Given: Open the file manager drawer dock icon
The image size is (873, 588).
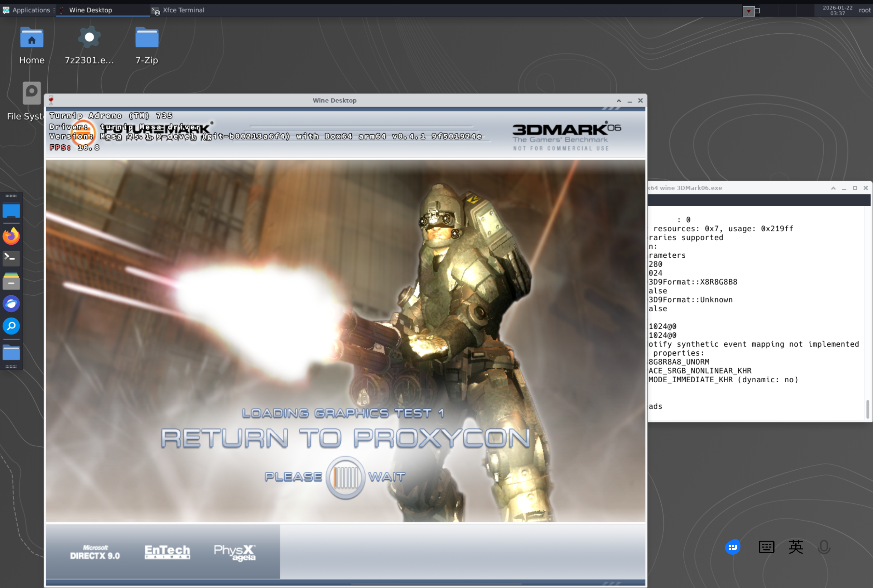Looking at the screenshot, I should 11,281.
